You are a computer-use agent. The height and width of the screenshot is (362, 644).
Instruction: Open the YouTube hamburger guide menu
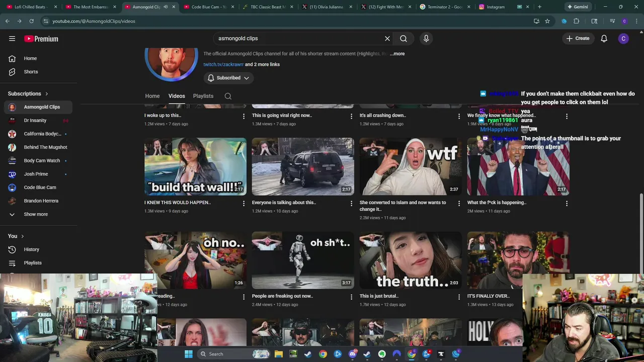coord(12,39)
